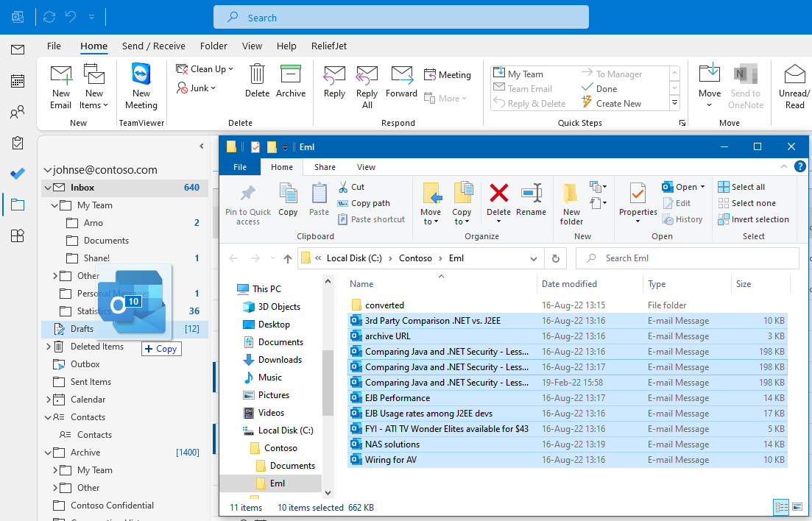This screenshot has width=812, height=521.
Task: Click the Meeting respond icon
Action: pos(448,74)
